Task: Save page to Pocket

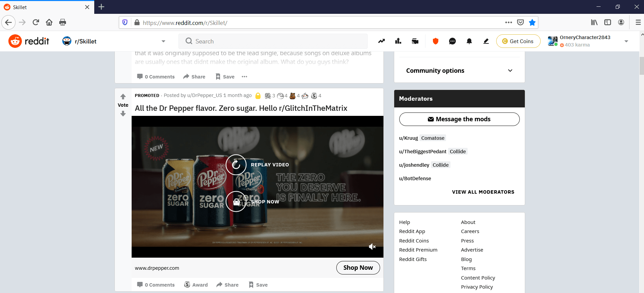Action: [x=520, y=23]
